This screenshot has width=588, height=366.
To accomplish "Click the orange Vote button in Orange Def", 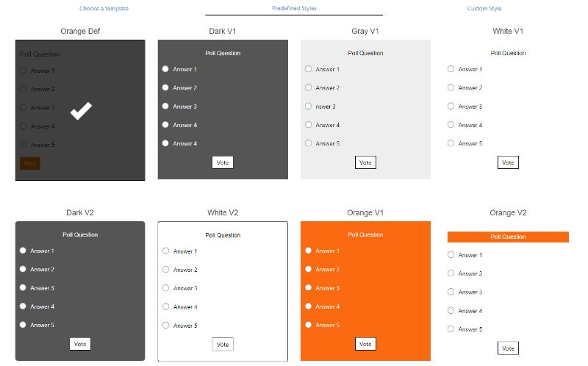I will click(29, 163).
